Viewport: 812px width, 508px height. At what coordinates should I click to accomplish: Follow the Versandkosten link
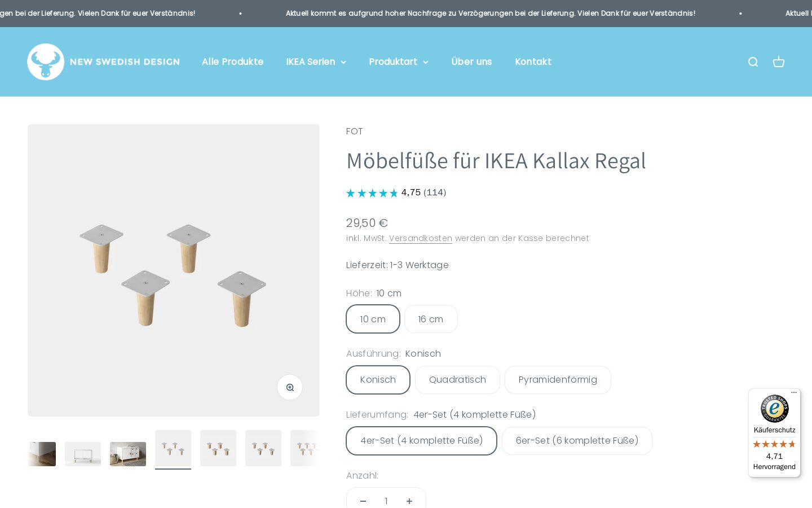[x=421, y=238]
